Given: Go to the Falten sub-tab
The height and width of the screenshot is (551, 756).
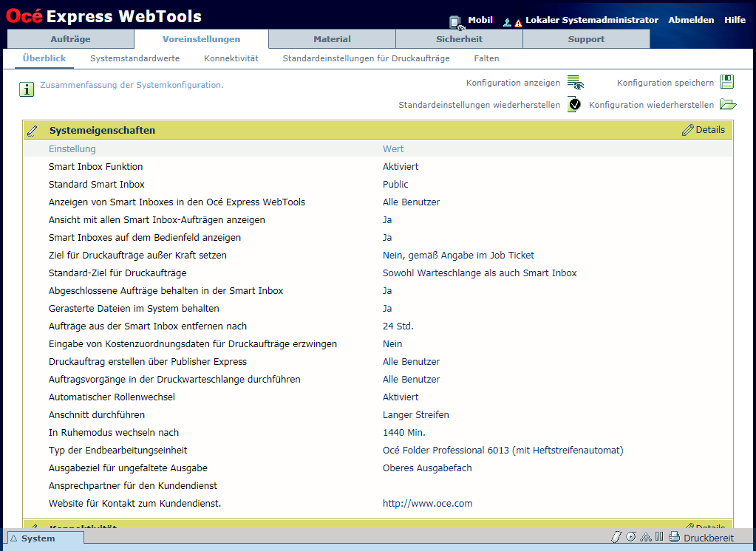Looking at the screenshot, I should pos(486,58).
